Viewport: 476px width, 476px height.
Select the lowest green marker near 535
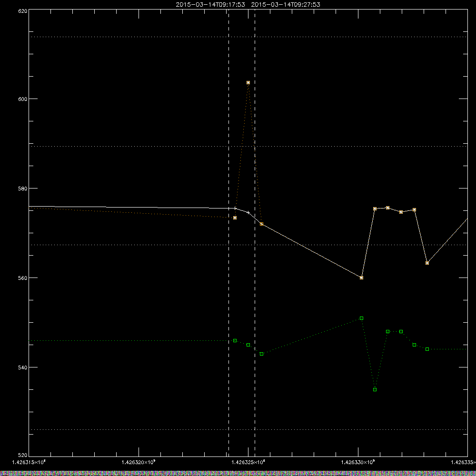coord(375,389)
